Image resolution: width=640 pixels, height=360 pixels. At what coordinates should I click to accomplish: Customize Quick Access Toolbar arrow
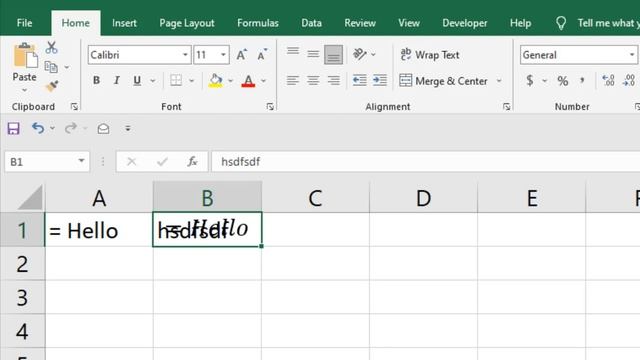[128, 129]
